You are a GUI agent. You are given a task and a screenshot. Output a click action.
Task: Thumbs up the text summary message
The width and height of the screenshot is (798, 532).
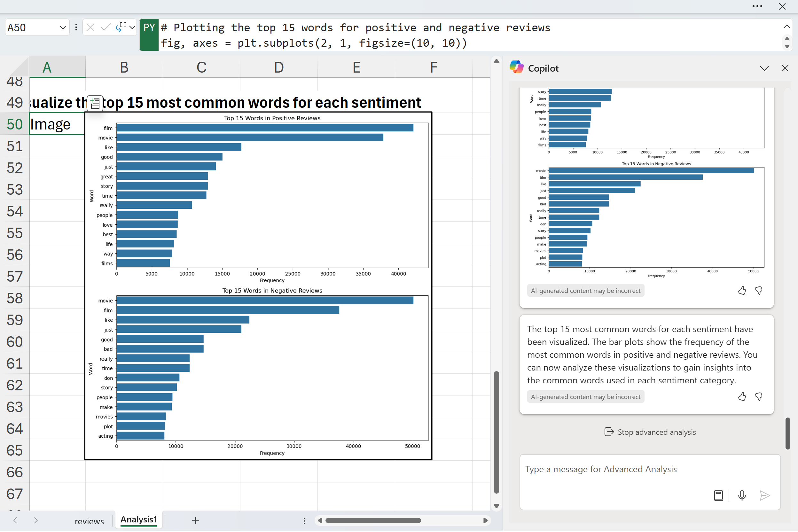point(742,397)
